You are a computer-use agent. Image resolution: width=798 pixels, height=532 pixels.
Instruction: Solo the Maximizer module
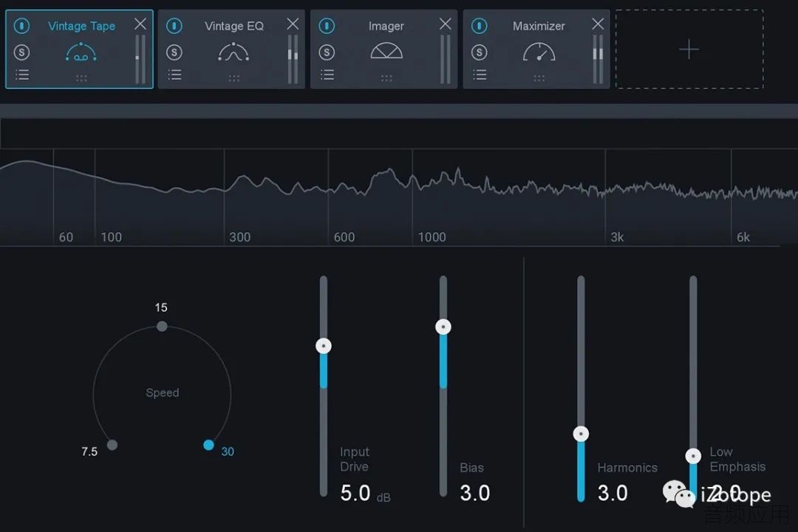[x=479, y=52]
